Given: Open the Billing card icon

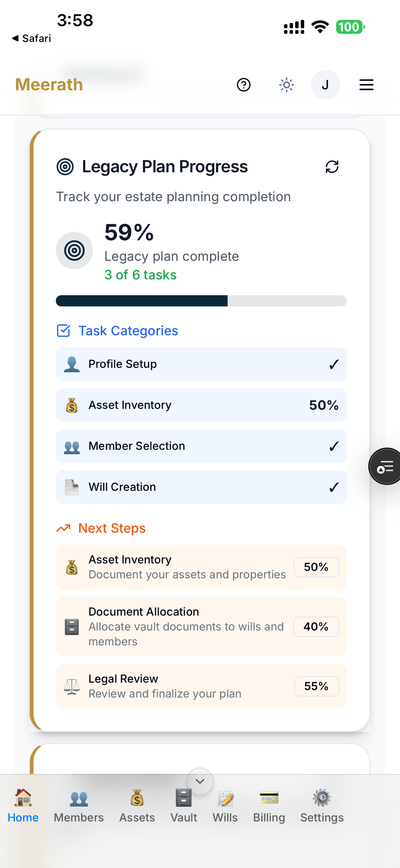Looking at the screenshot, I should (x=269, y=798).
